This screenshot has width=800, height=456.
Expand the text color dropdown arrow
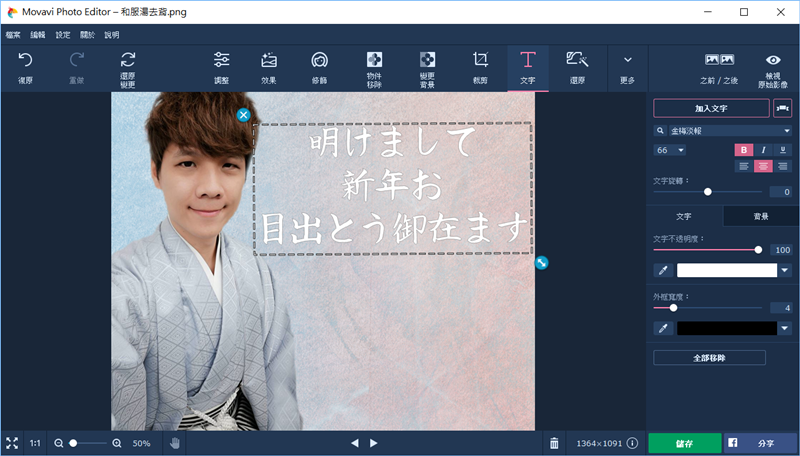tap(785, 270)
